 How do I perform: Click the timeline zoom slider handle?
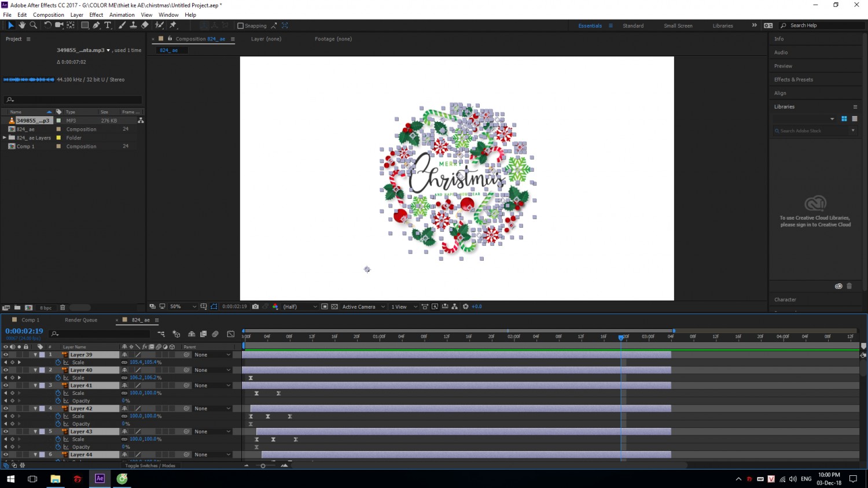tap(263, 465)
